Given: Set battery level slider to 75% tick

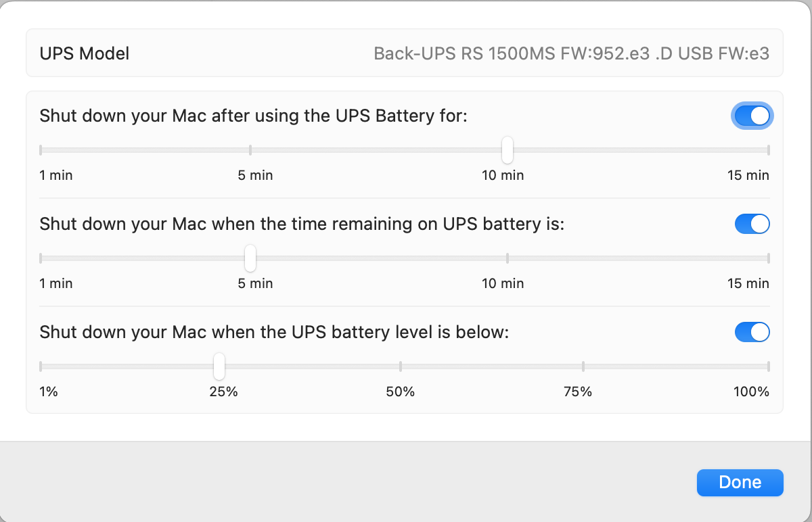Looking at the screenshot, I should pos(583,366).
